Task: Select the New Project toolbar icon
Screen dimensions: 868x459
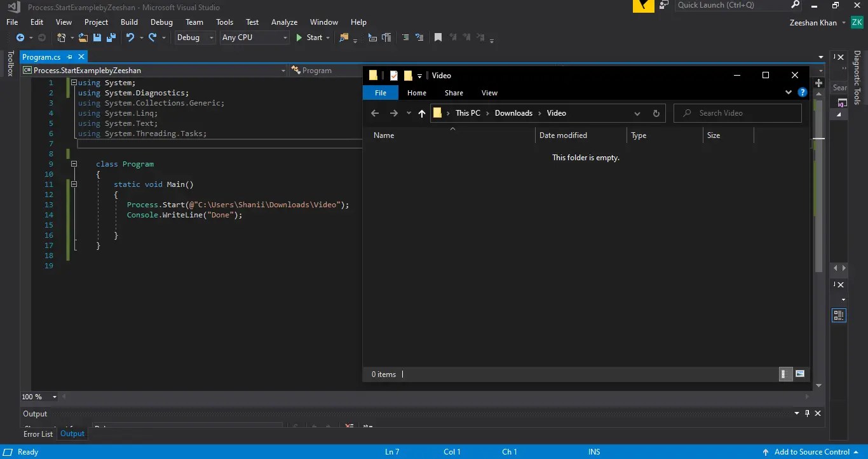Action: point(60,38)
